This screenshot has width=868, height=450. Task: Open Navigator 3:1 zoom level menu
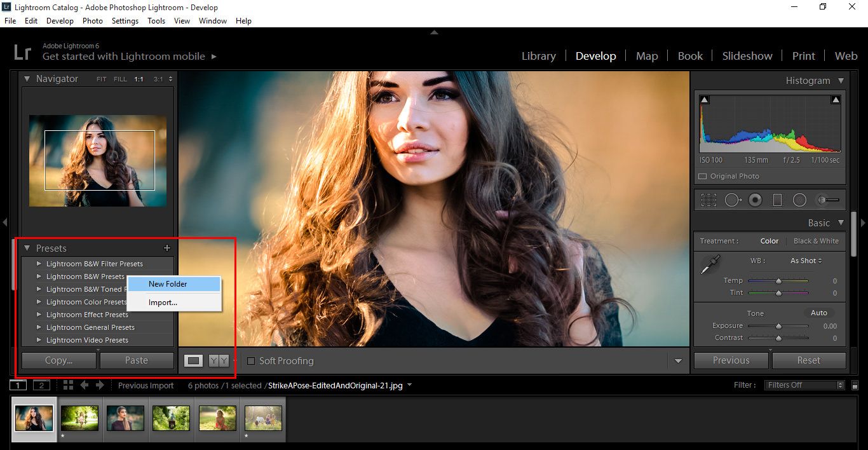tap(163, 79)
